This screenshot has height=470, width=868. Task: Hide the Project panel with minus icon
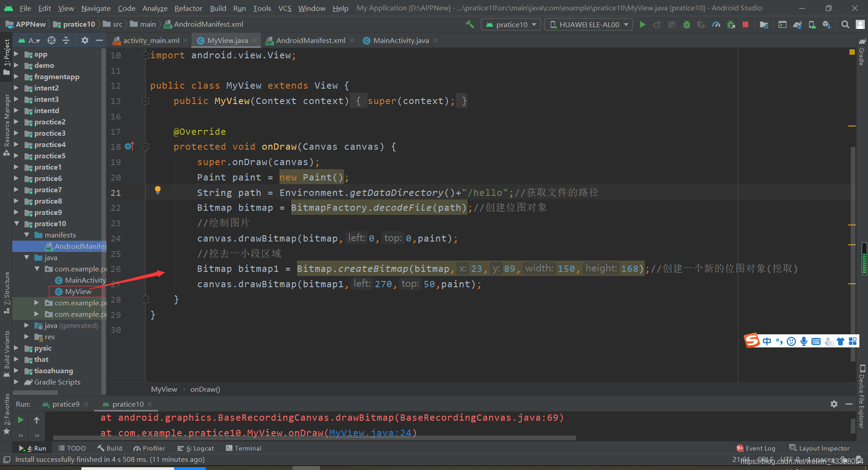(x=99, y=40)
